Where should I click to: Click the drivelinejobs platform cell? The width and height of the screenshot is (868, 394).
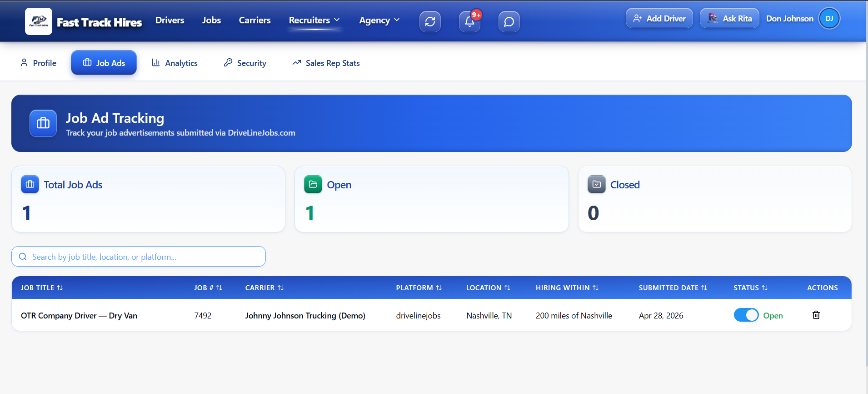click(x=419, y=315)
